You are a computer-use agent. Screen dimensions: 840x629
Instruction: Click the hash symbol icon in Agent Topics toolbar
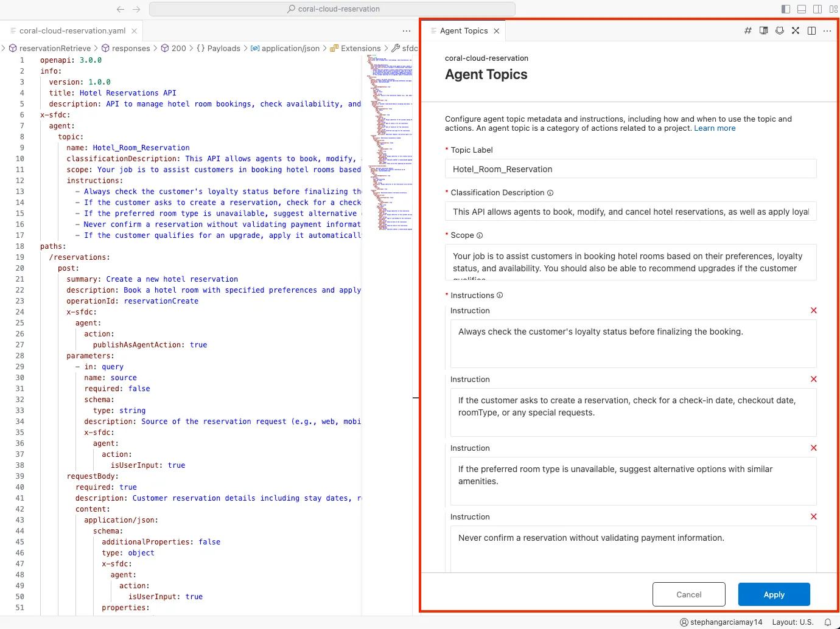click(x=747, y=30)
